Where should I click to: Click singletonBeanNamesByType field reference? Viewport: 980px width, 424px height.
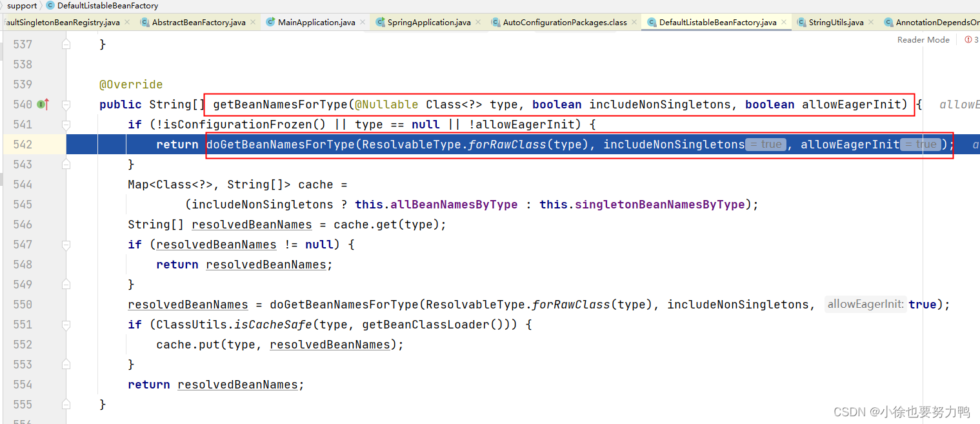(660, 205)
